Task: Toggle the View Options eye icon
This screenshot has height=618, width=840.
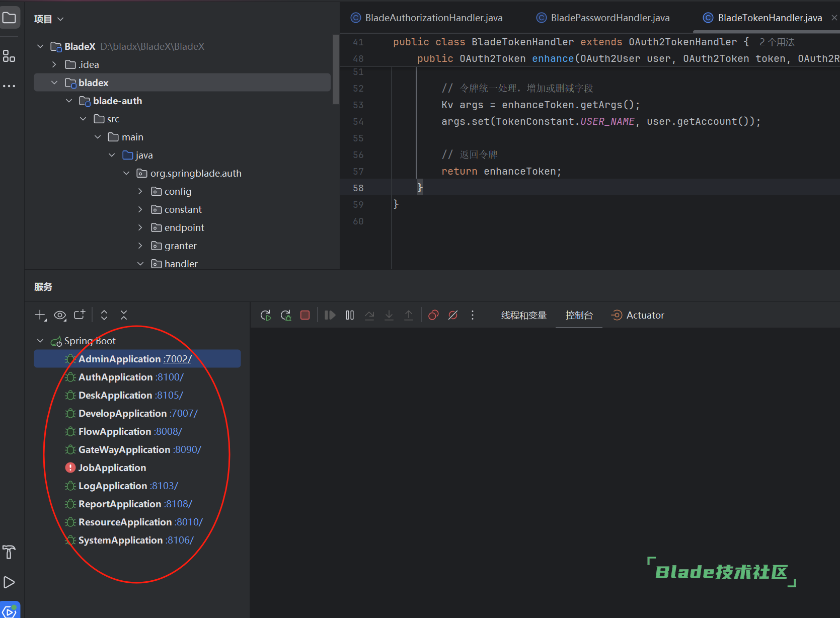Action: (60, 315)
